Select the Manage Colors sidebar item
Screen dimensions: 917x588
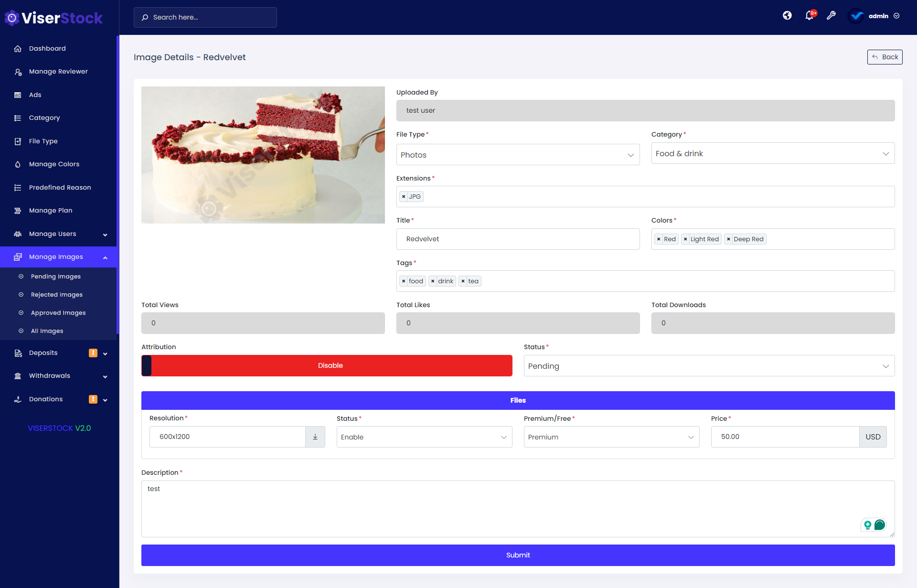(x=53, y=164)
